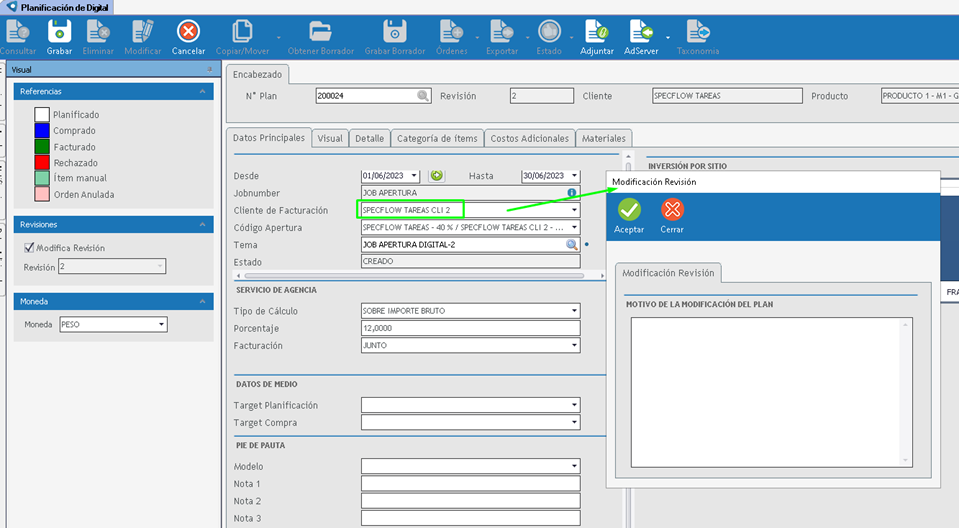
Task: Click the red Cerrar icon
Action: pos(672,210)
